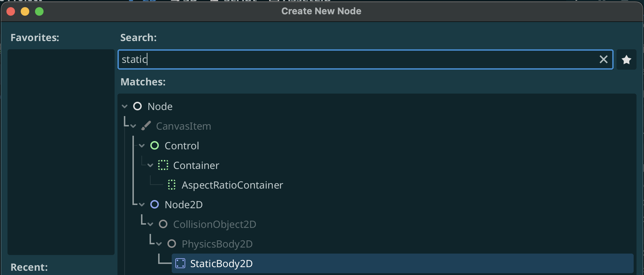This screenshot has width=644, height=275.
Task: Click the StaticBody2D node icon
Action: (180, 263)
